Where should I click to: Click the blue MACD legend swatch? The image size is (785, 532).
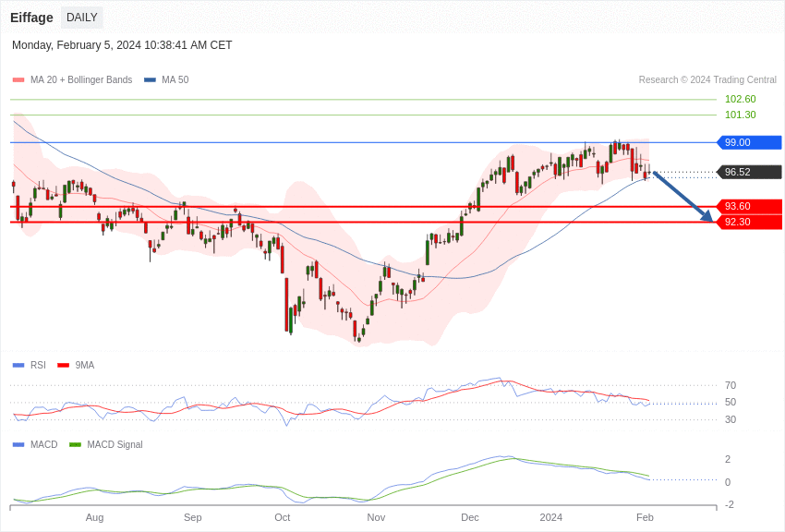click(x=18, y=444)
